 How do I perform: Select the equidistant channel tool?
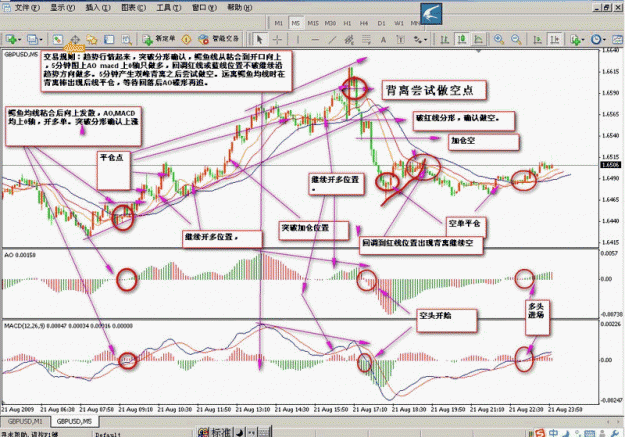coord(349,39)
